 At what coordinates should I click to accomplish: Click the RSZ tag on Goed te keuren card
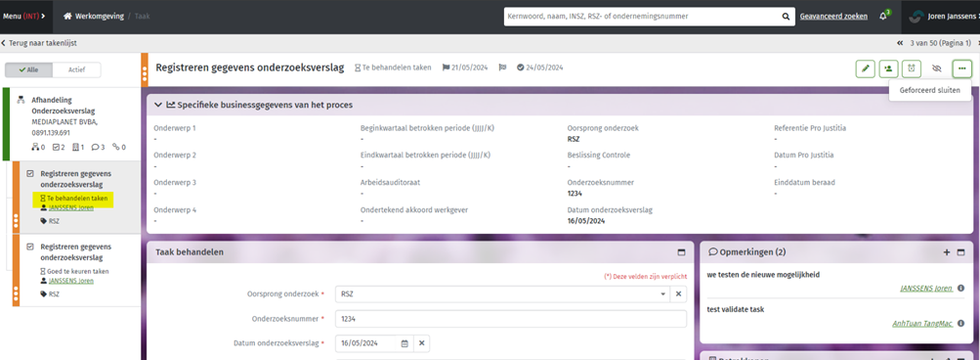click(x=50, y=294)
